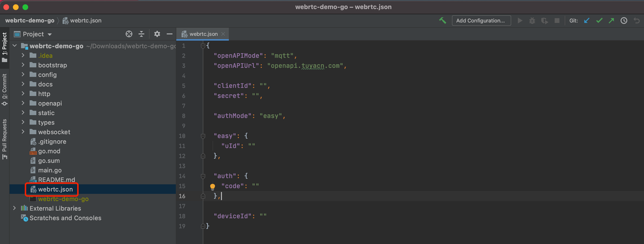Click the go.mod file icon
The height and width of the screenshot is (244, 644).
click(x=33, y=151)
